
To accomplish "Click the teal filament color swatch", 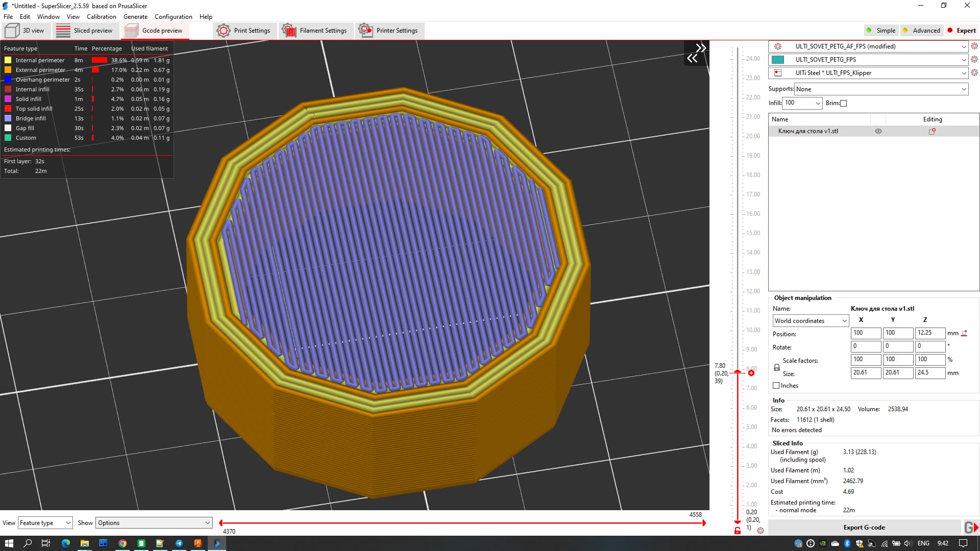I will click(777, 60).
